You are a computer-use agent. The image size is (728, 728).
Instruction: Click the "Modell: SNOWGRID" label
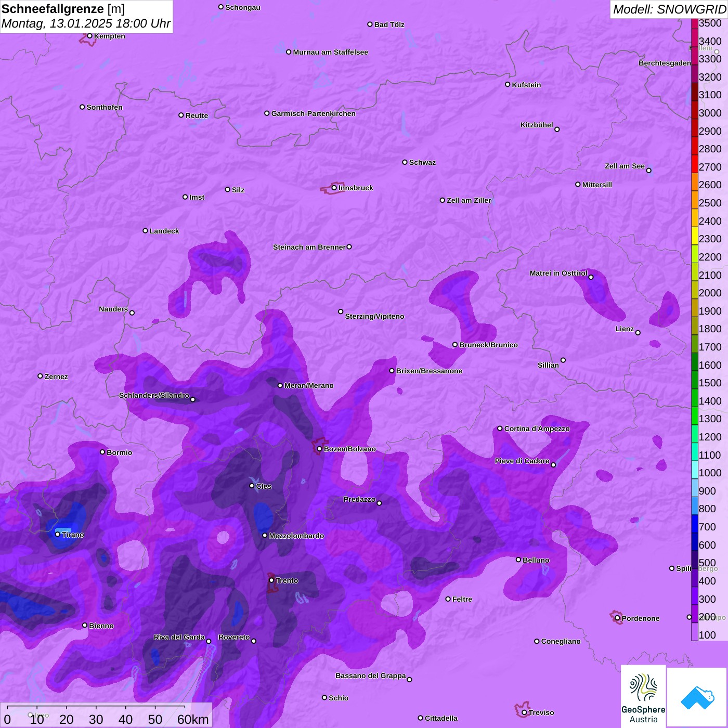click(x=669, y=9)
